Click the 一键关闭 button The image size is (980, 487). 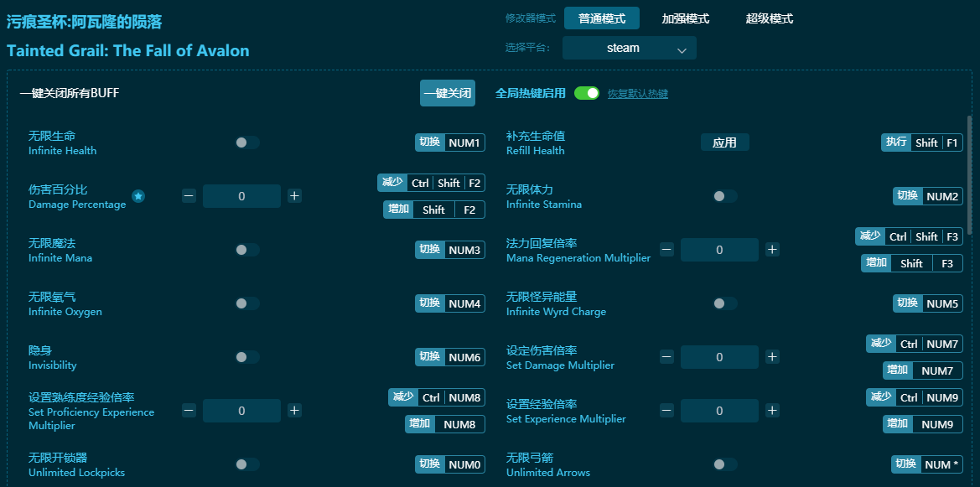coord(447,93)
